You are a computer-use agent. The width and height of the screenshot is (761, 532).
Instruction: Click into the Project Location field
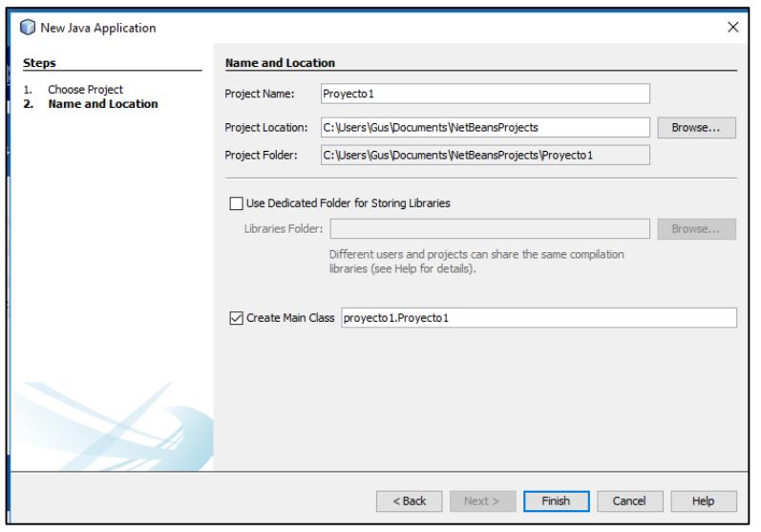pyautogui.click(x=485, y=127)
